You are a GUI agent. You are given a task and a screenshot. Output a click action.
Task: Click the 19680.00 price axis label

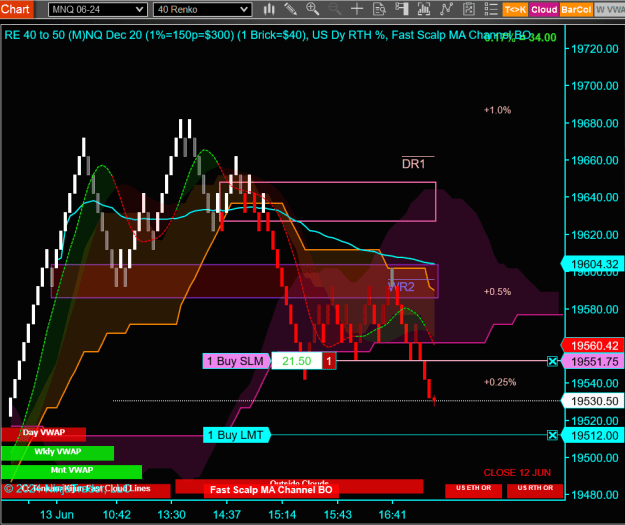[595, 123]
